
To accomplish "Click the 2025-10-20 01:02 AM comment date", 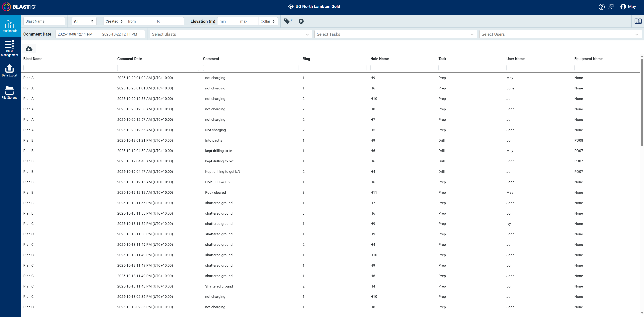I will (145, 78).
